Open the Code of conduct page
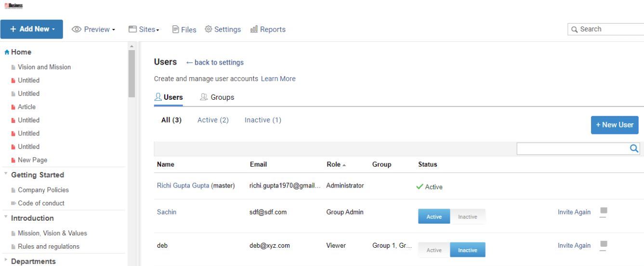Screen dimensions: 644x266 click(x=41, y=203)
